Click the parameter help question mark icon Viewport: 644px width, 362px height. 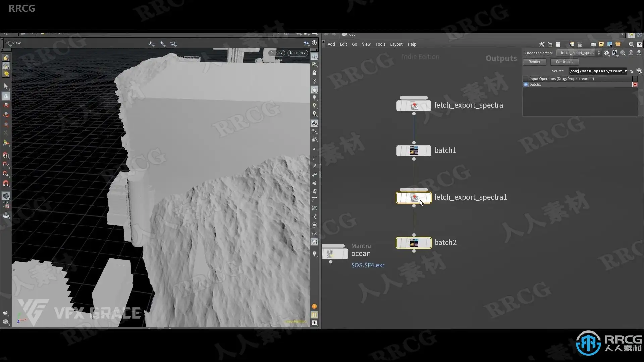click(x=639, y=53)
